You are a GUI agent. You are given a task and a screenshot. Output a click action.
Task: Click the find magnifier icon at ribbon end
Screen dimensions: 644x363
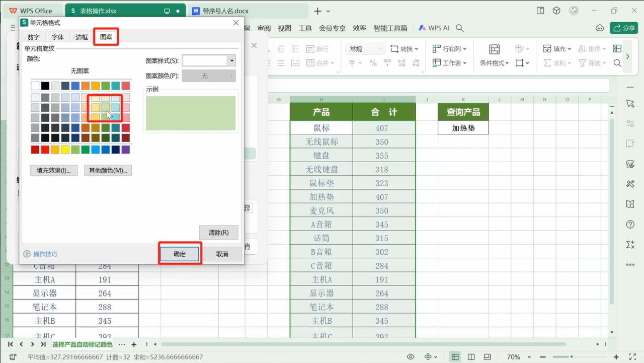point(617,63)
